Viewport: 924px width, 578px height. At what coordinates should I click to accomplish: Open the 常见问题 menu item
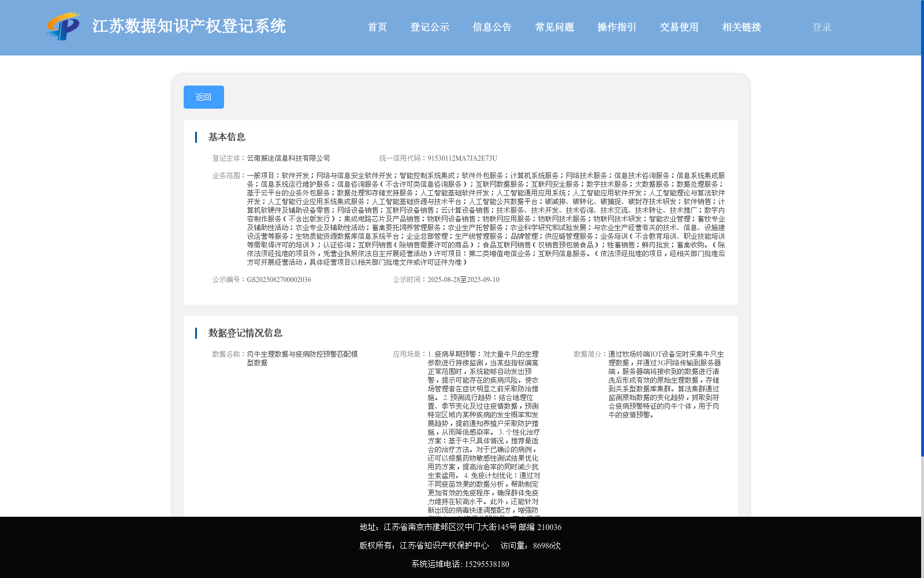click(x=554, y=27)
